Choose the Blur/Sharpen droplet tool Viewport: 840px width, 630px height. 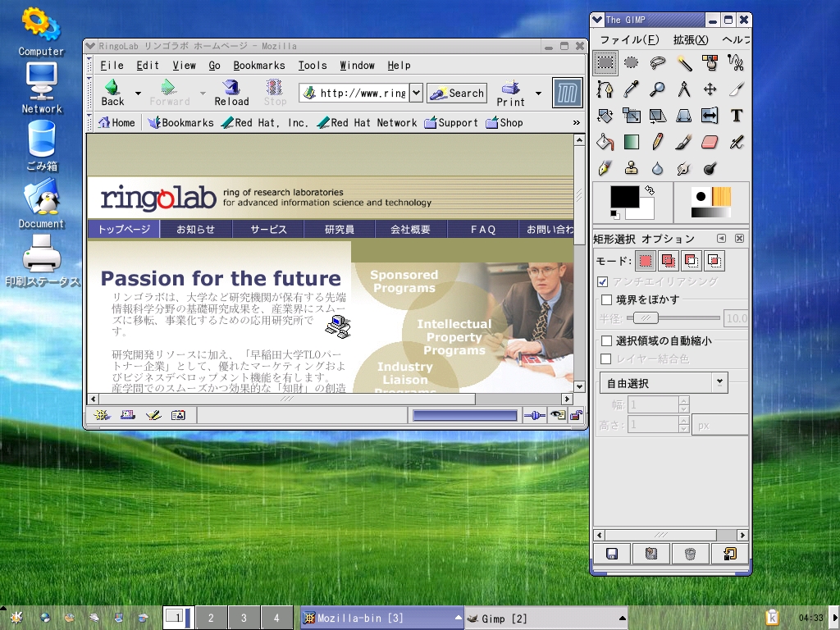tap(658, 169)
